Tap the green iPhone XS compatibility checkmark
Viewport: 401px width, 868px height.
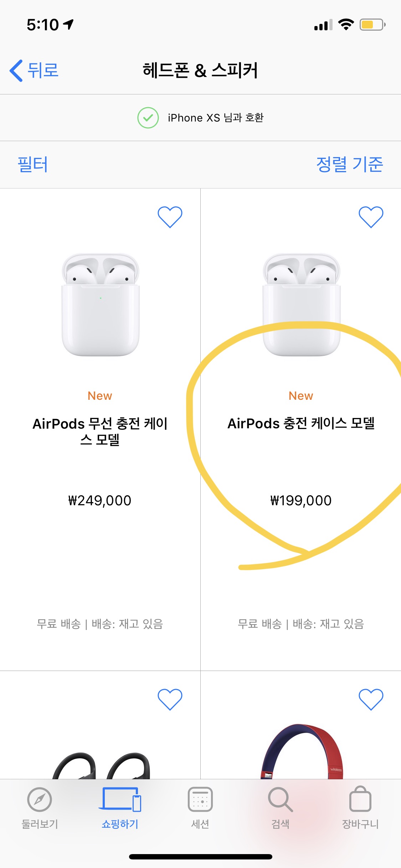point(148,118)
